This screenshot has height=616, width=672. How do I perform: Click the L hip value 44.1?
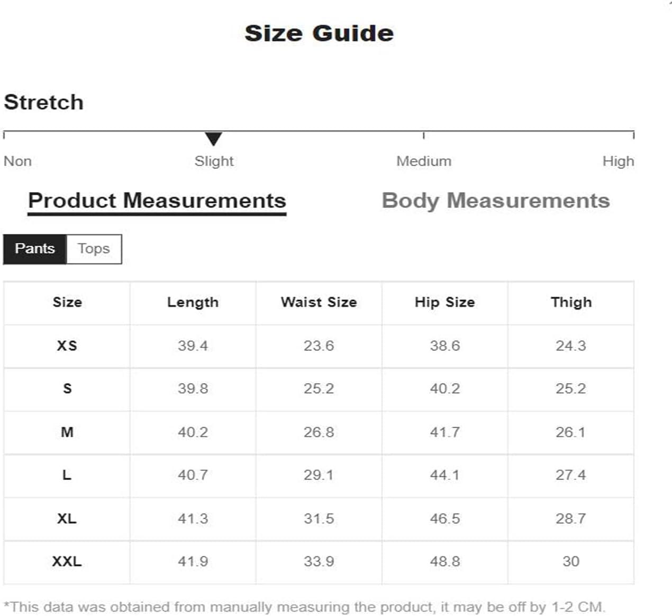(x=444, y=475)
